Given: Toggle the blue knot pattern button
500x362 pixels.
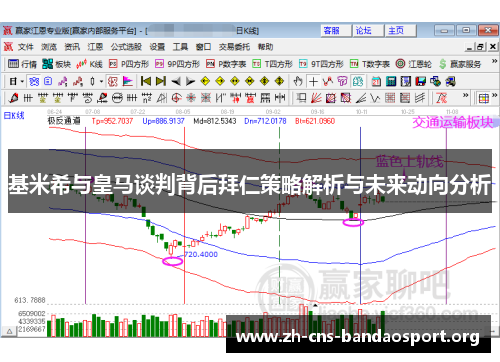Looking at the screenshot, I should 34,81.
